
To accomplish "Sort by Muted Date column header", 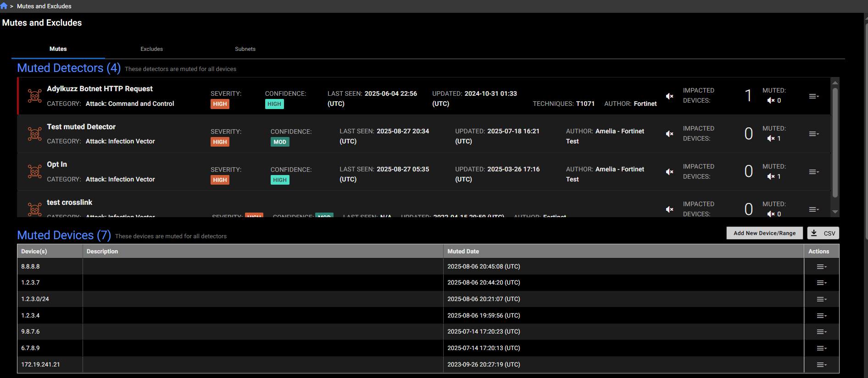I will pyautogui.click(x=463, y=252).
